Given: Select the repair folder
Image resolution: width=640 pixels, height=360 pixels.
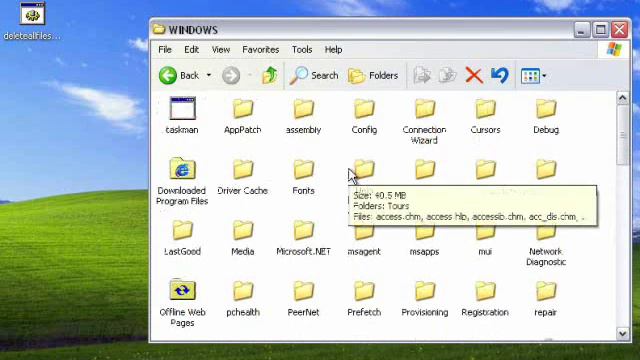Looking at the screenshot, I should tap(546, 298).
